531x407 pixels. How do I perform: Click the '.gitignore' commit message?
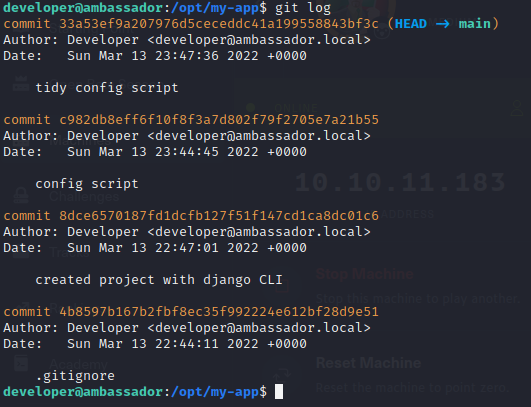point(75,376)
